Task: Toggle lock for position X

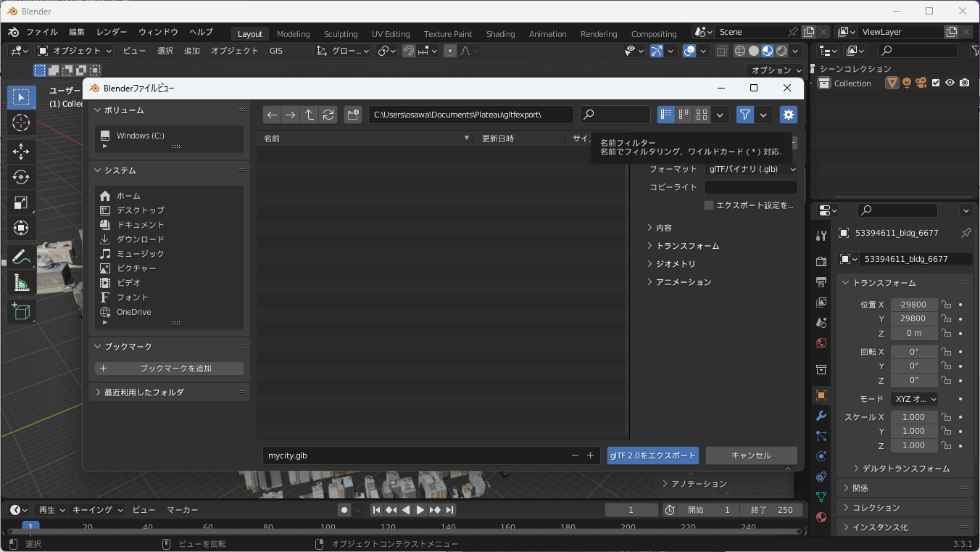Action: (x=946, y=305)
